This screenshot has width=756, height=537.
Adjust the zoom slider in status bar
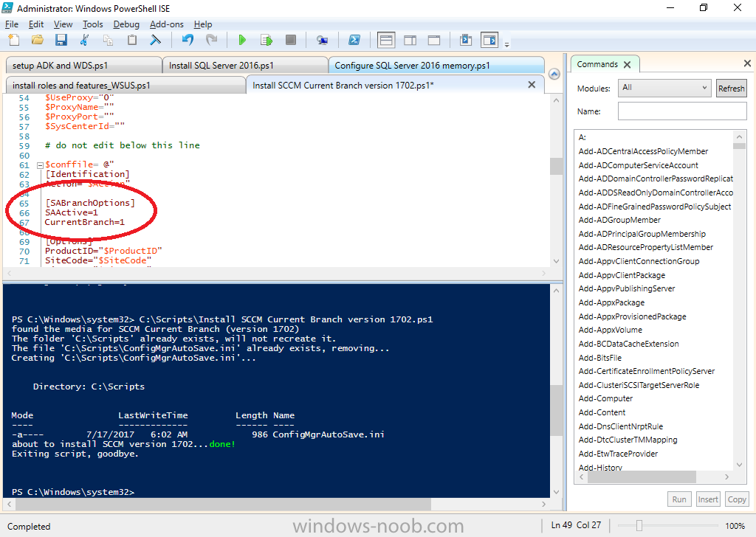point(639,525)
